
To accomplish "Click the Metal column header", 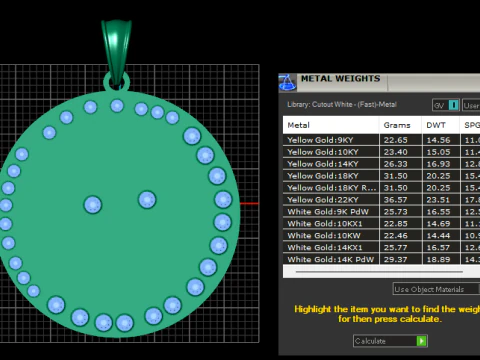I will coord(331,125).
